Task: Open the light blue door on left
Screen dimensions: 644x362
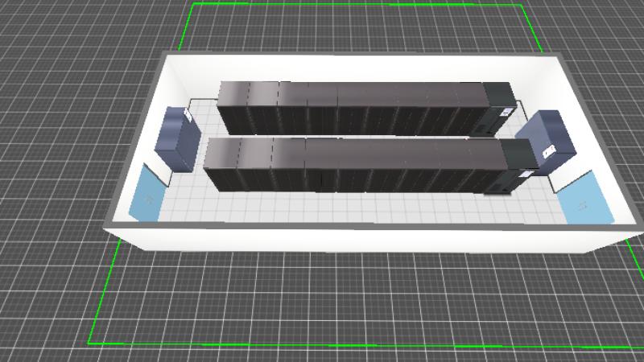Action: tap(148, 194)
